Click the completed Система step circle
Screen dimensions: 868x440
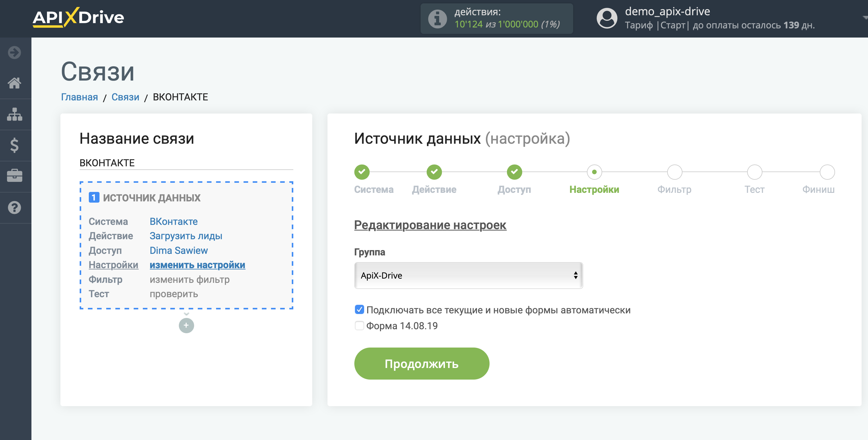[362, 172]
